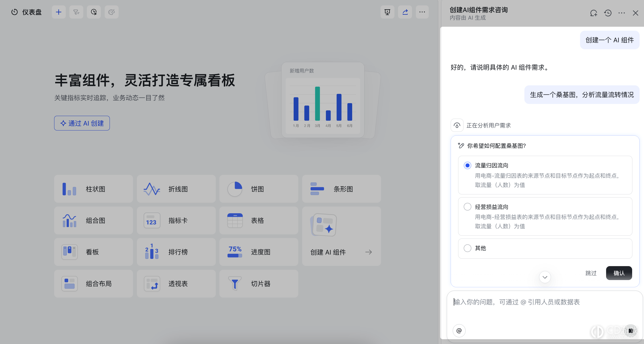Open the dashboard more options ellipsis
644x344 pixels.
point(422,12)
